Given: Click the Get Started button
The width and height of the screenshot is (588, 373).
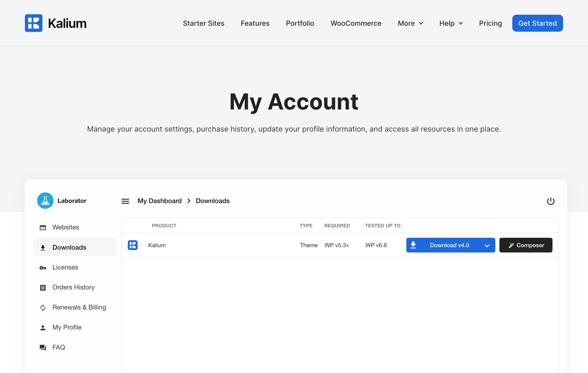Looking at the screenshot, I should click(537, 23).
